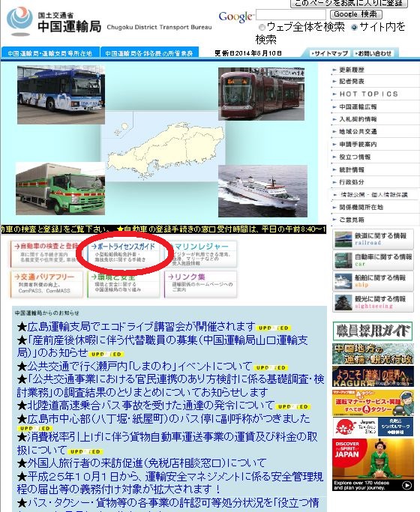Open 広島運輸支局でエコドライブ講習会 news link
The image size is (420, 512).
[x=141, y=327]
